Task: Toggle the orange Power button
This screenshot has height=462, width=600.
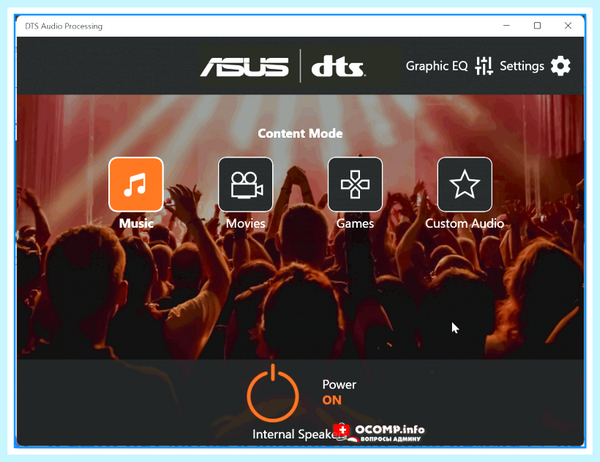Action: click(273, 393)
